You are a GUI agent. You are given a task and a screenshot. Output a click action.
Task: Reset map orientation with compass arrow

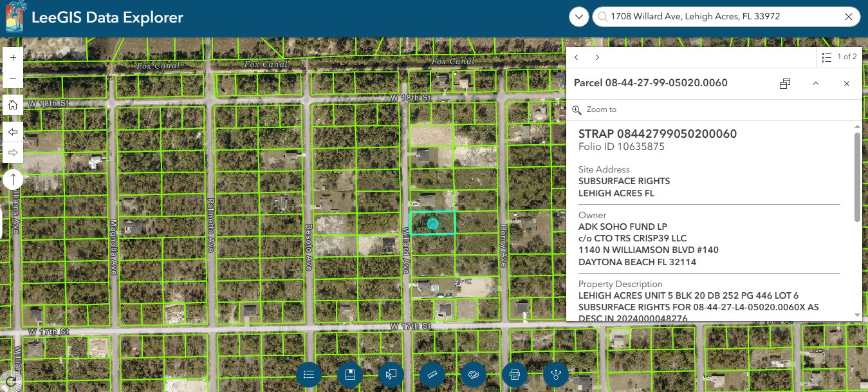(x=13, y=179)
